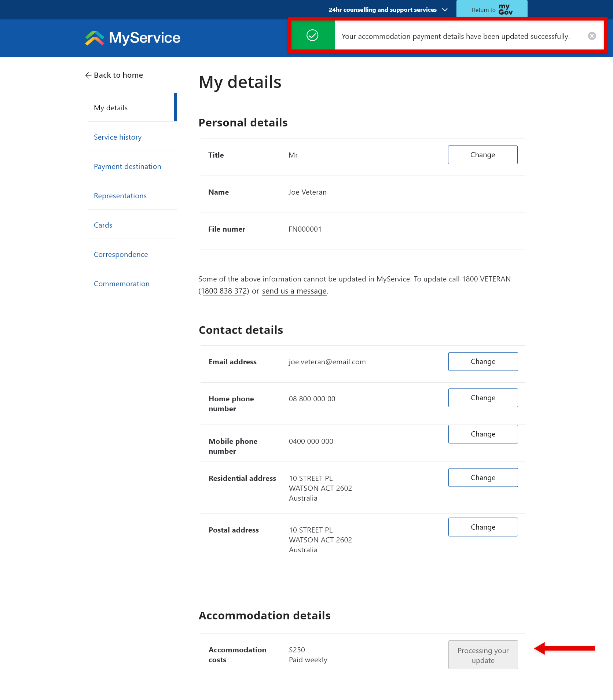Image resolution: width=613 pixels, height=700 pixels.
Task: Change the postal address
Action: (482, 527)
